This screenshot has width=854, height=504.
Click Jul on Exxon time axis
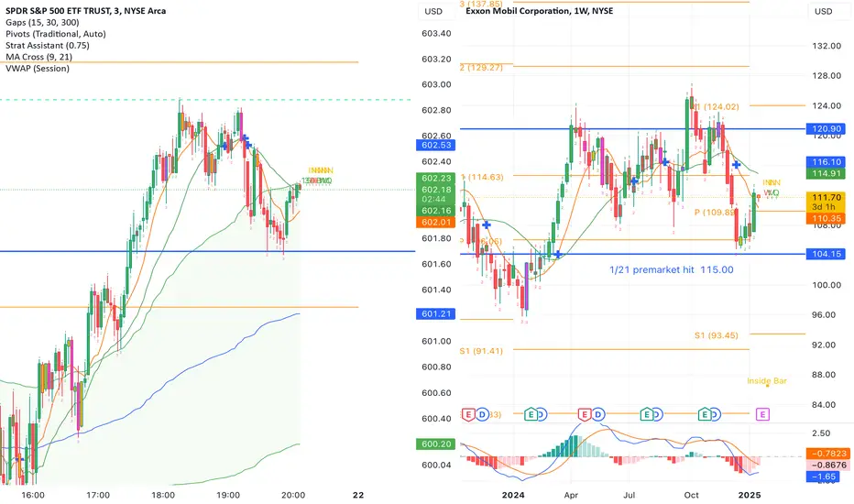tap(630, 495)
